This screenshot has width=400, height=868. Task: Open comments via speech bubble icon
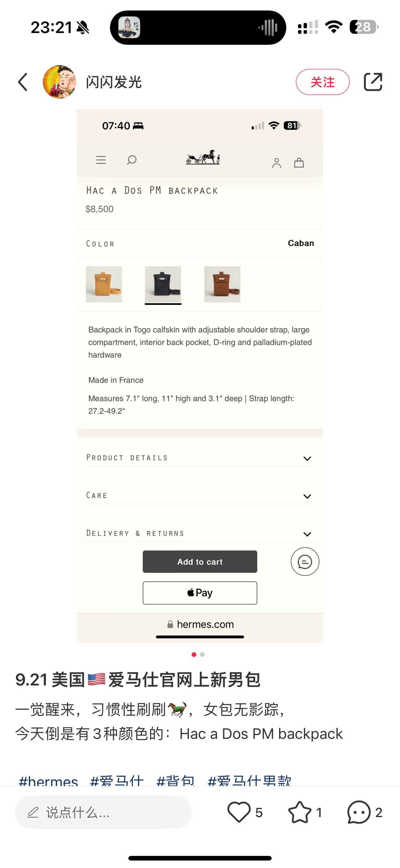tap(359, 812)
